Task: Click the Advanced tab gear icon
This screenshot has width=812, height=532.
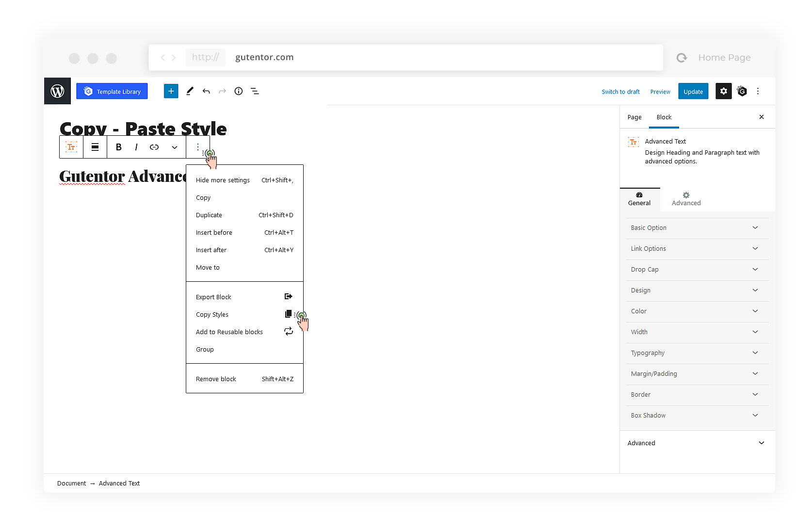Action: [686, 195]
